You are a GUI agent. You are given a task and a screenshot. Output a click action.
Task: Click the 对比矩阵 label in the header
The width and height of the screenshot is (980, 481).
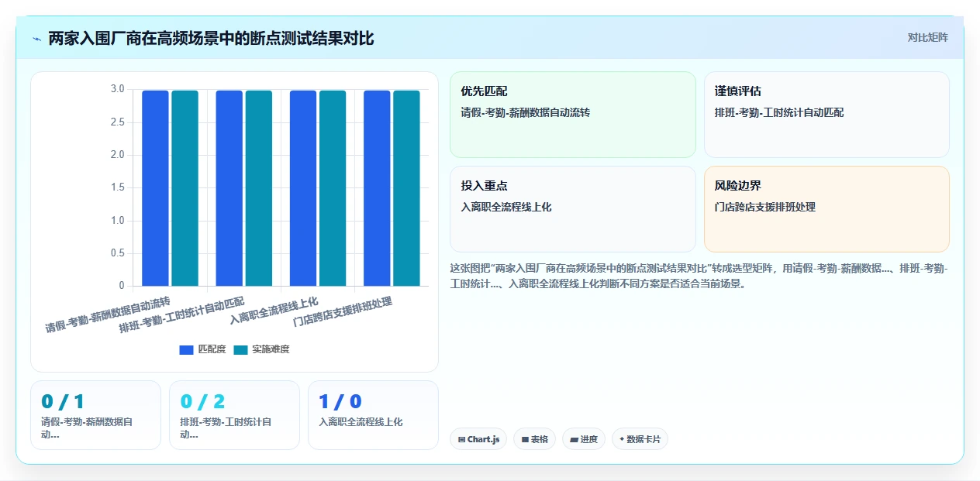click(927, 37)
